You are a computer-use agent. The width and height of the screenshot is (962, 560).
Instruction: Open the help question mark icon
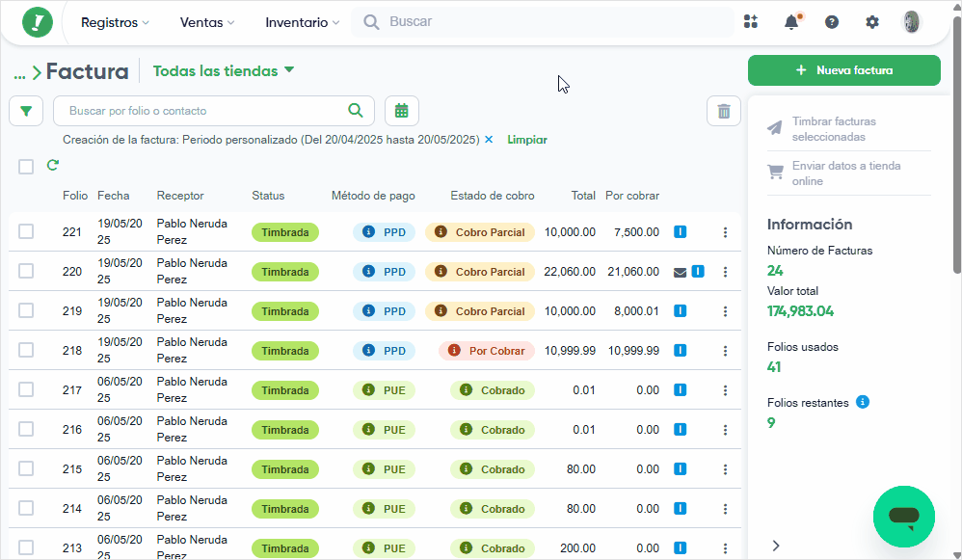831,22
